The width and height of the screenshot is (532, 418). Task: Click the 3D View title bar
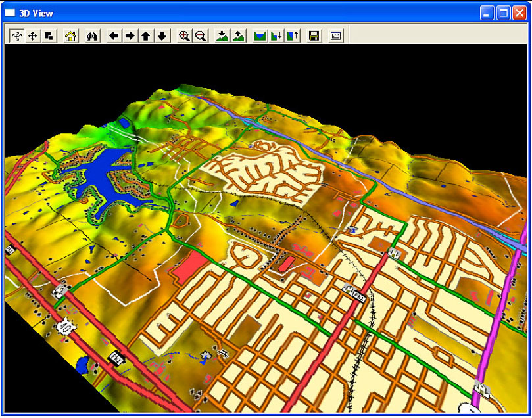point(237,12)
